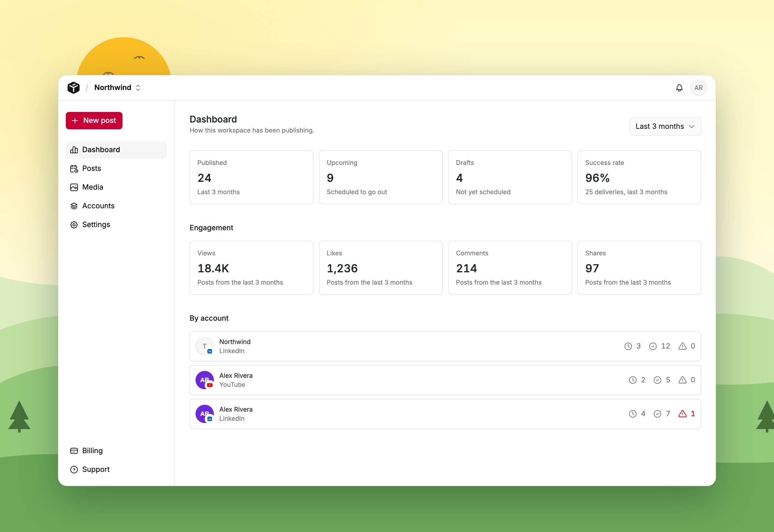Click the Support question mark icon

pyautogui.click(x=74, y=469)
